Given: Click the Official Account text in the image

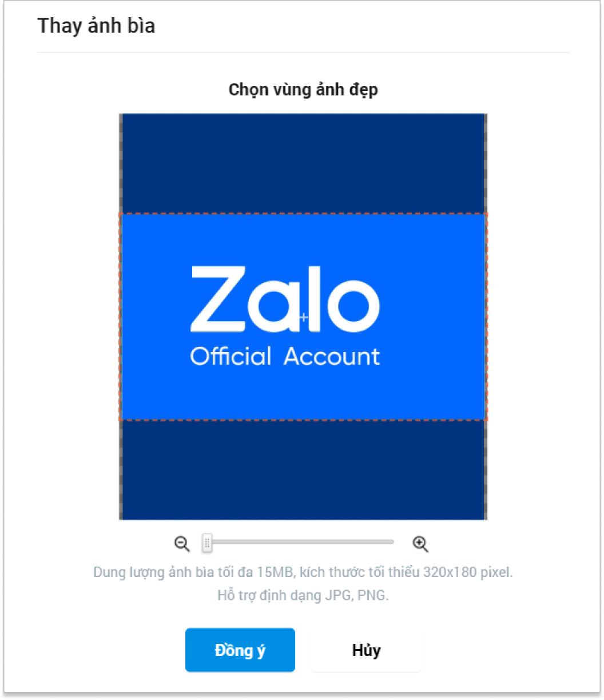Looking at the screenshot, I should [x=285, y=357].
